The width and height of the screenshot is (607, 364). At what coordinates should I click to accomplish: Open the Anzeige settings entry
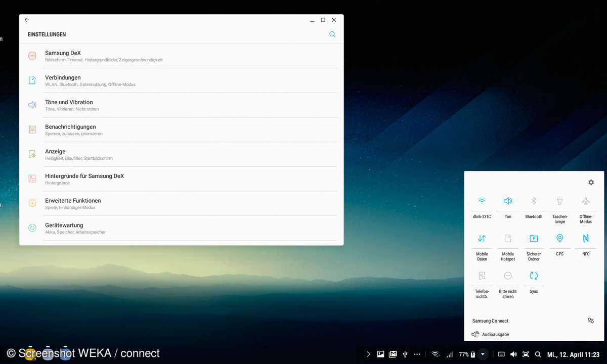coord(182,154)
